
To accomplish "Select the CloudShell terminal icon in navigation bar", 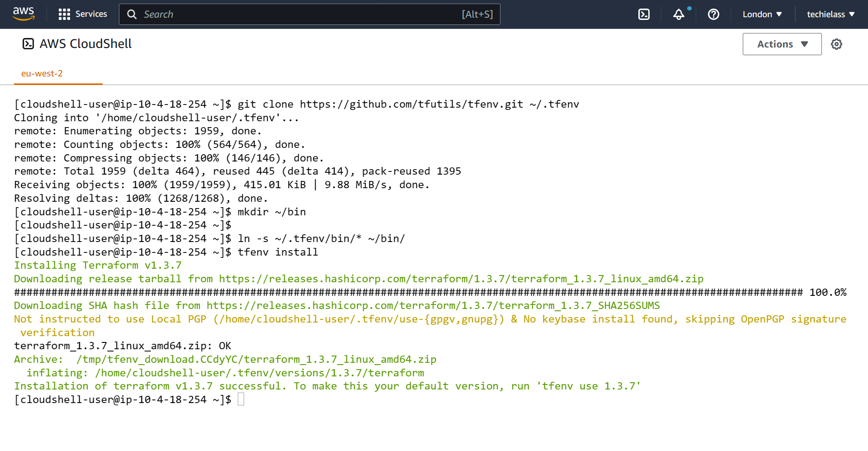I will pyautogui.click(x=644, y=14).
